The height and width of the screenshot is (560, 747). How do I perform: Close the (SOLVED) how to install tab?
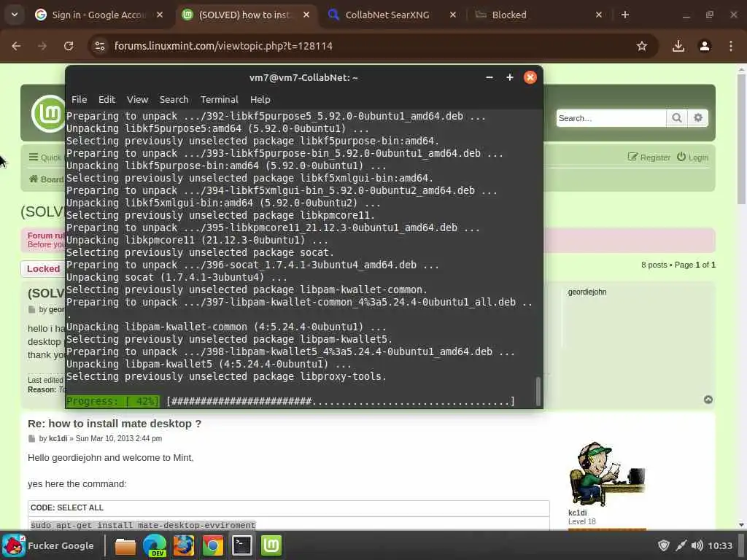[306, 15]
